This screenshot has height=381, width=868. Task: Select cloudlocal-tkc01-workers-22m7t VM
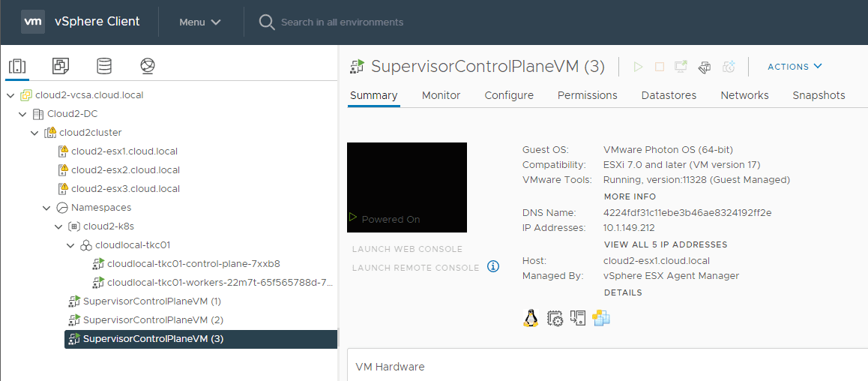220,283
